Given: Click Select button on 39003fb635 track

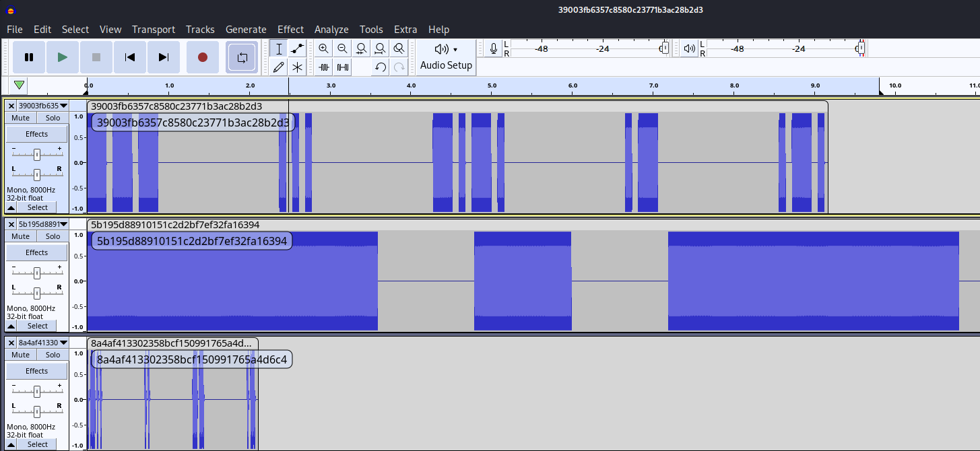Looking at the screenshot, I should (38, 207).
